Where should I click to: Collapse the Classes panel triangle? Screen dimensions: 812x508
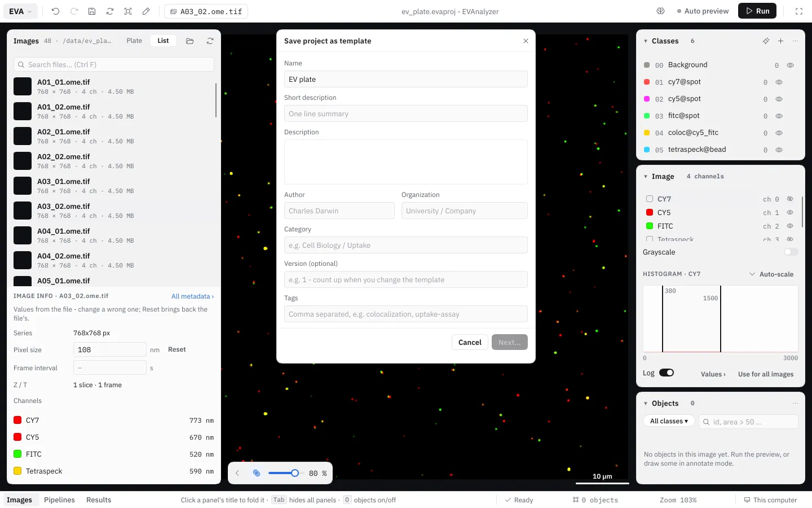click(x=645, y=41)
